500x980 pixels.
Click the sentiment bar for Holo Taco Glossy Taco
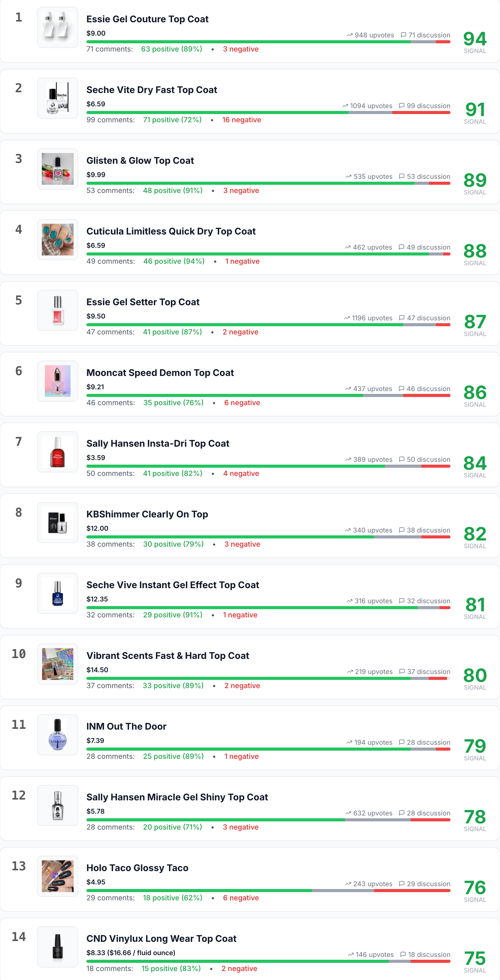(268, 891)
